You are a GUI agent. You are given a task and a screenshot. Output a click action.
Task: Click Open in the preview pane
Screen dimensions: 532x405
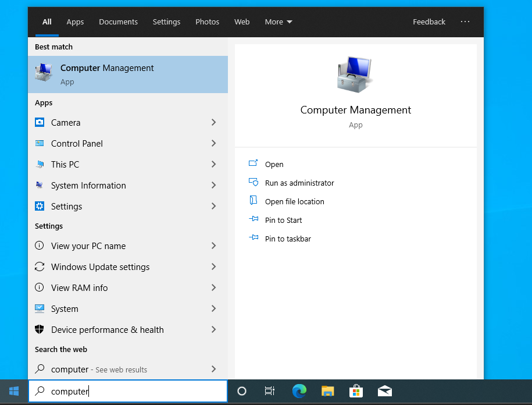point(274,164)
